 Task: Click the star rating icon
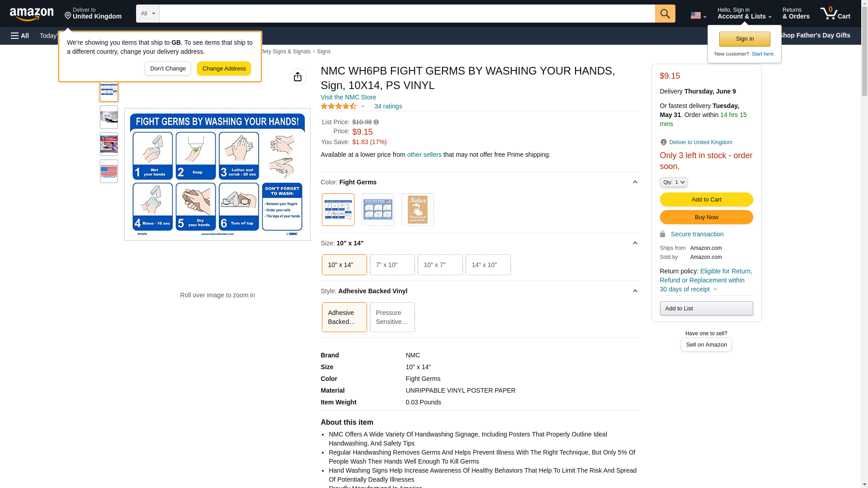339,106
